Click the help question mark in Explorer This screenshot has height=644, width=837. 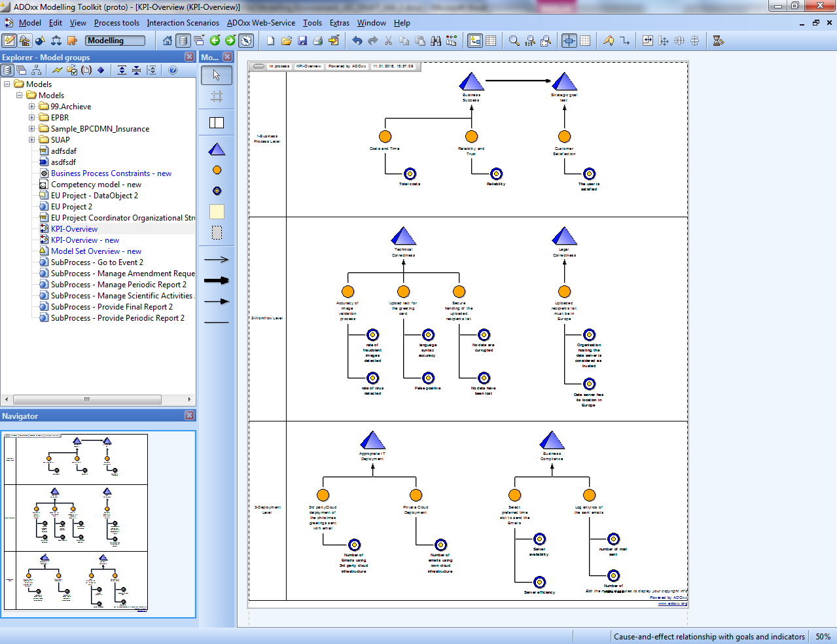point(173,70)
